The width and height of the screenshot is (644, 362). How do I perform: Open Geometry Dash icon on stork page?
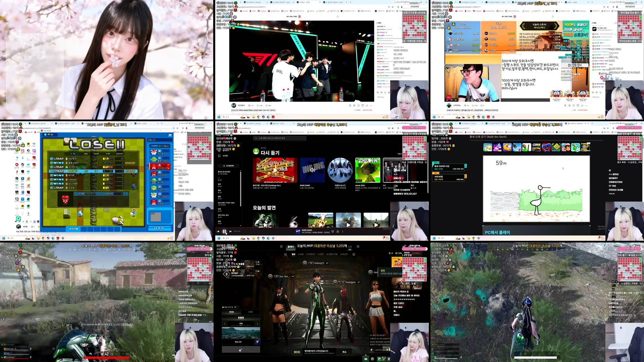coord(556,147)
